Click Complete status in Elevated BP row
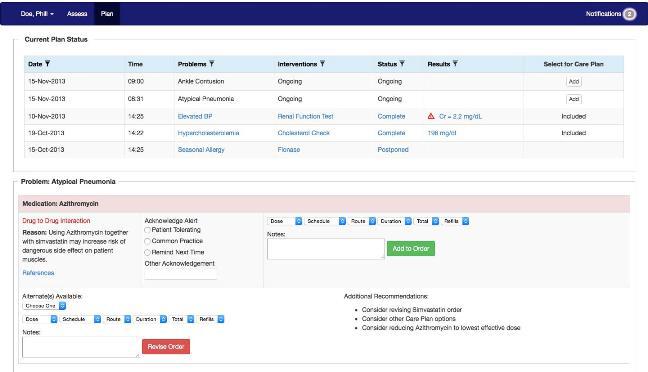This screenshot has height=372, width=648. [x=391, y=117]
